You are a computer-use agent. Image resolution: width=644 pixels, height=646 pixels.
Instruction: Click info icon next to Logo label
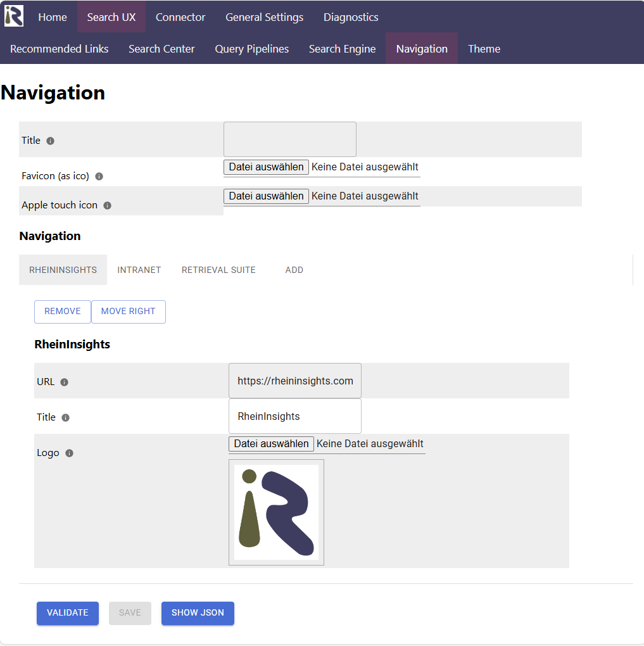pyautogui.click(x=69, y=453)
